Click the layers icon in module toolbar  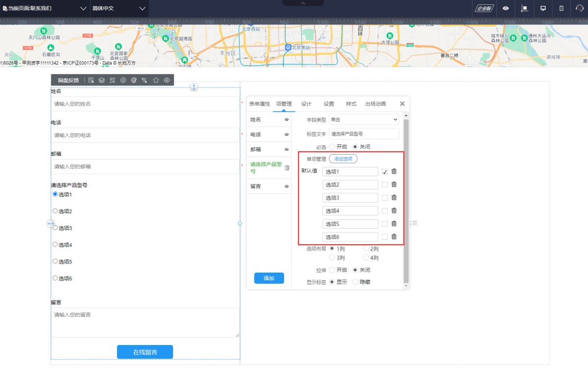tap(101, 80)
